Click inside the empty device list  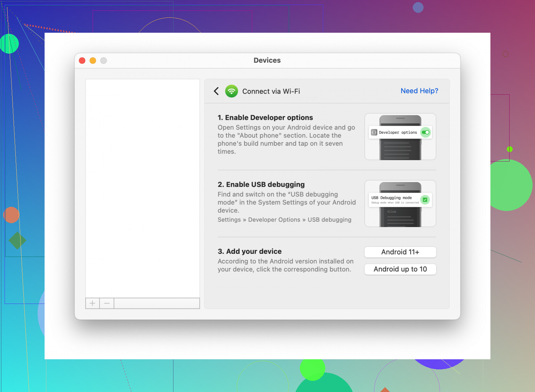click(142, 188)
